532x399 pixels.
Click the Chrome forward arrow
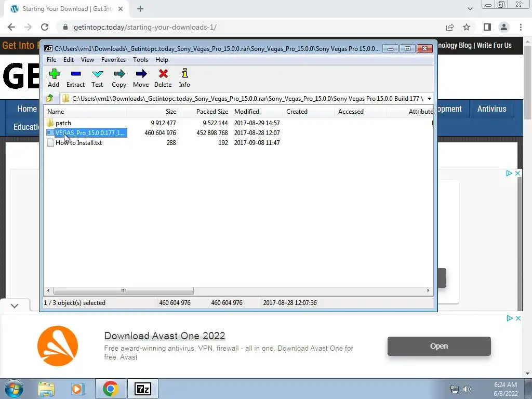coord(28,27)
